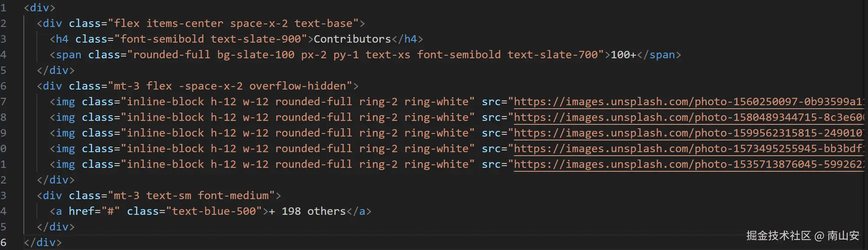Click the "Contributors" heading text

[352, 39]
